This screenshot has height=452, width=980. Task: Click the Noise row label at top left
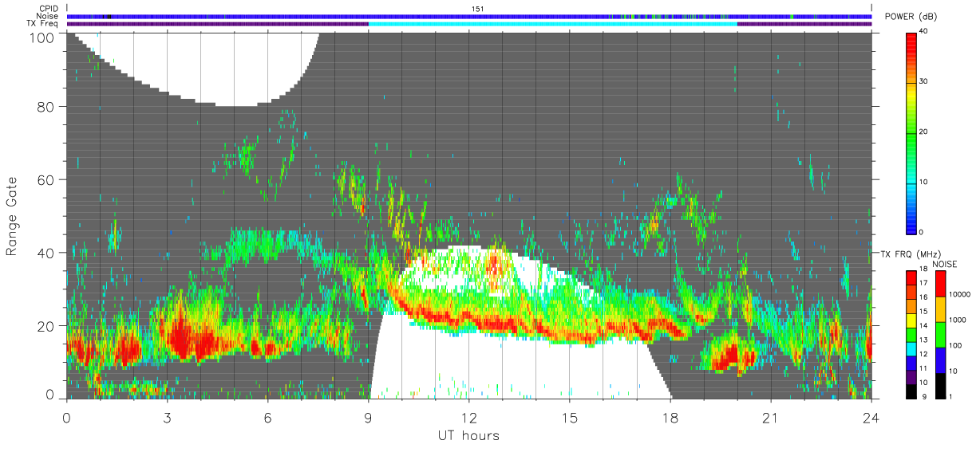coord(49,16)
